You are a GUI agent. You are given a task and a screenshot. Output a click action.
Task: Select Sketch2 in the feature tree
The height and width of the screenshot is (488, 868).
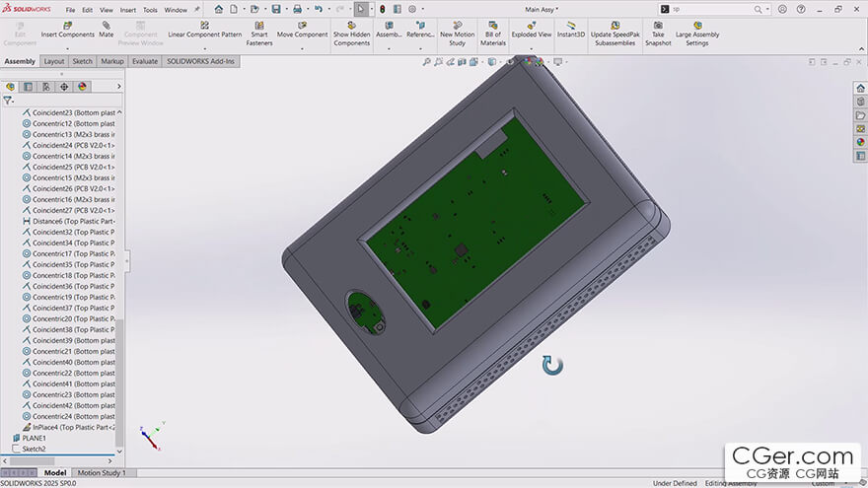tap(34, 449)
